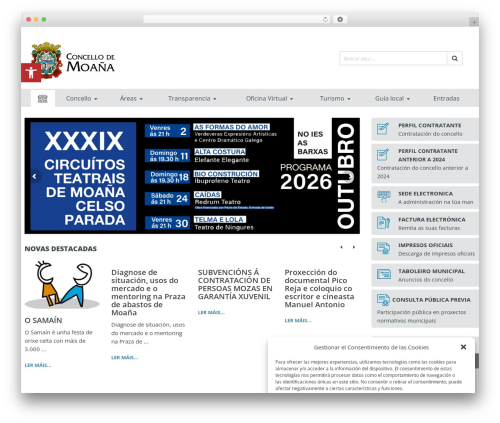Open the Entradas menu item
Screen dimensions: 500x423
click(x=446, y=98)
